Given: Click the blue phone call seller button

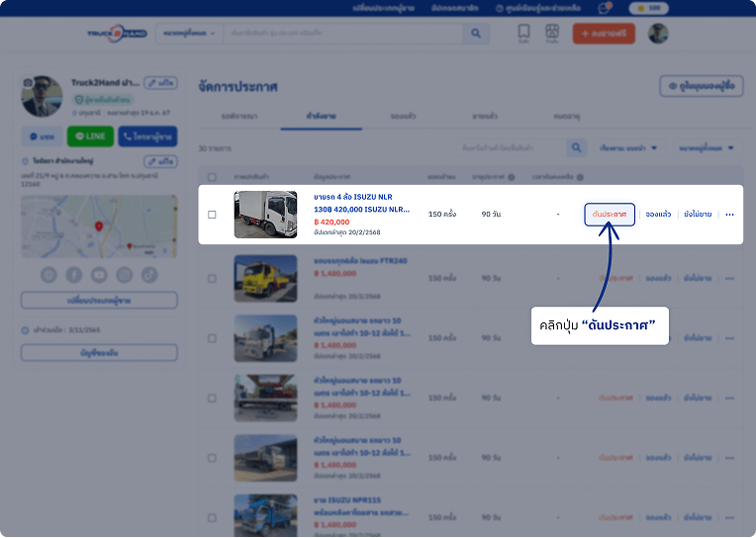Looking at the screenshot, I should click(147, 136).
